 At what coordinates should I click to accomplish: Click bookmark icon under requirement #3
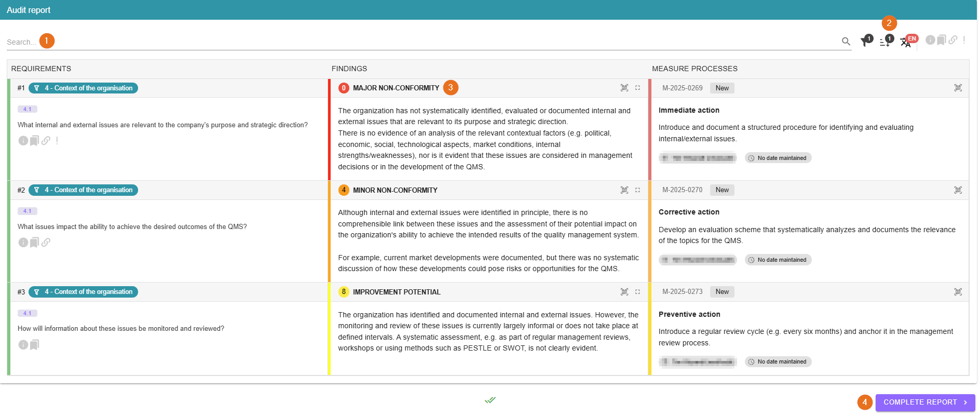pos(34,345)
